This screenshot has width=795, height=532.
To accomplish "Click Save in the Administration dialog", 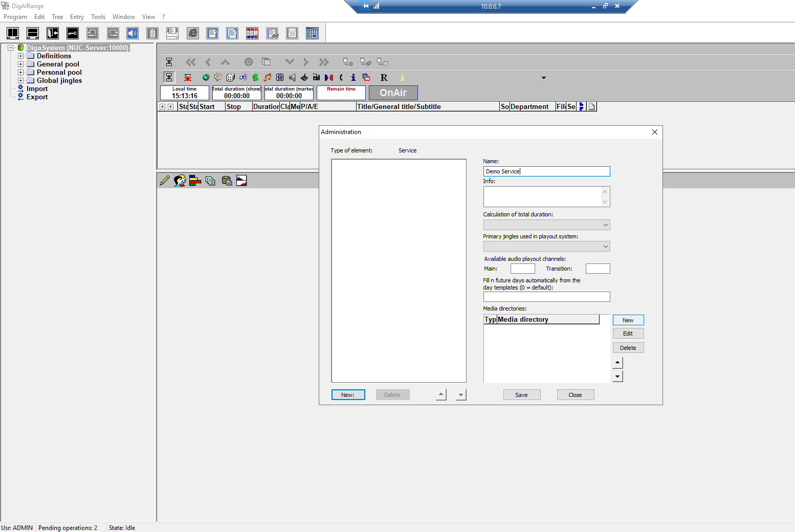I will point(521,395).
